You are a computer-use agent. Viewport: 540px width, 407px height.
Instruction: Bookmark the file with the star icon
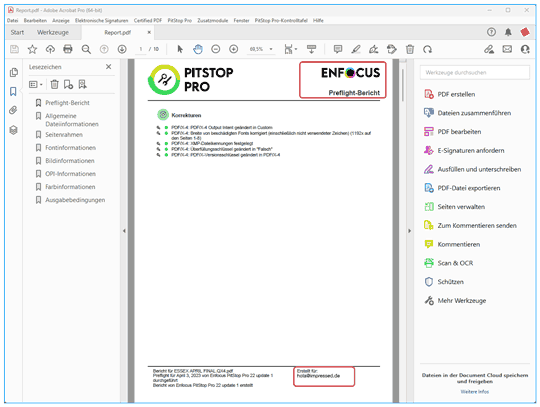(x=32, y=49)
